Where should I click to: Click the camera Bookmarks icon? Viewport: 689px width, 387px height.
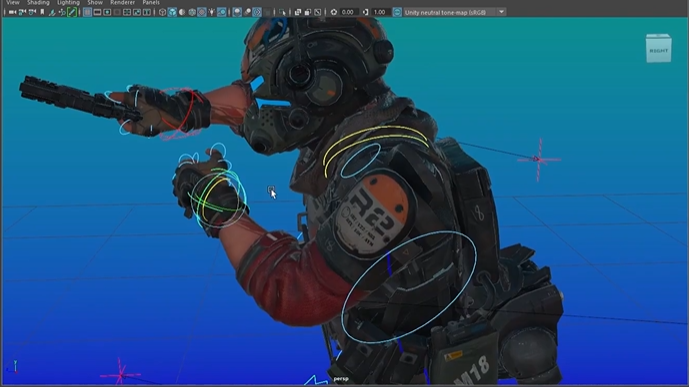42,12
